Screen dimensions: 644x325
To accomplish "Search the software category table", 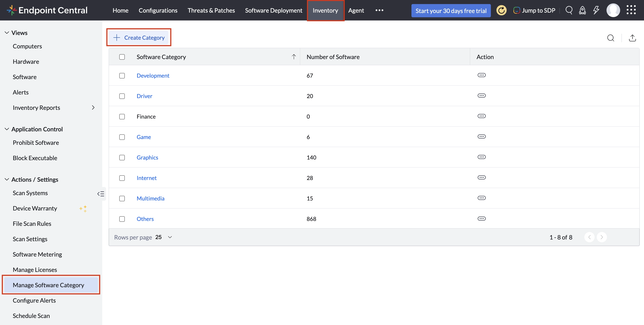I will (x=611, y=38).
